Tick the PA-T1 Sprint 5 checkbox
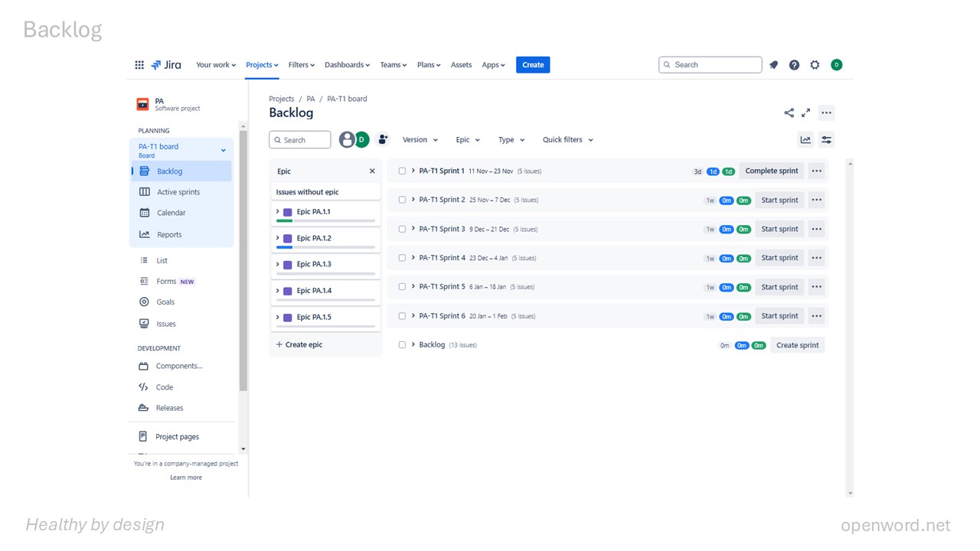This screenshot has height=551, width=980. pyautogui.click(x=402, y=287)
